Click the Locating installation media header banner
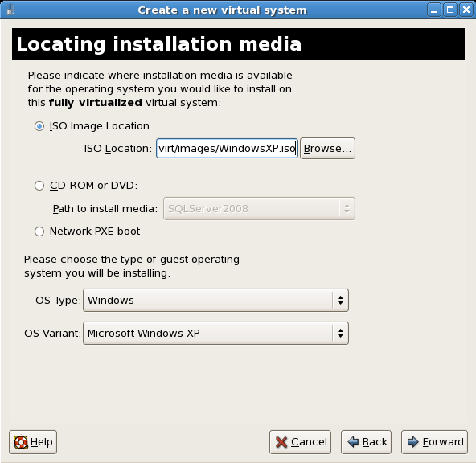 [x=238, y=44]
